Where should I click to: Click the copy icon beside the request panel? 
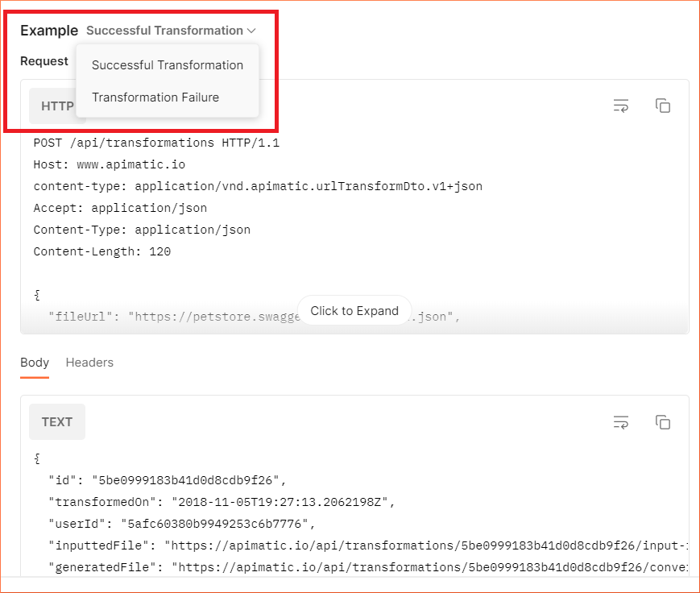click(662, 106)
